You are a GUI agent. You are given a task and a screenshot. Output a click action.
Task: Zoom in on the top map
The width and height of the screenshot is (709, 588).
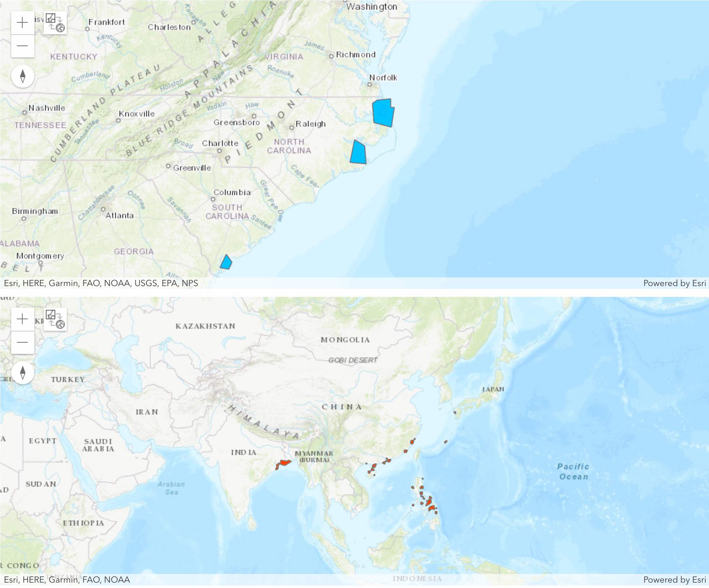point(22,22)
